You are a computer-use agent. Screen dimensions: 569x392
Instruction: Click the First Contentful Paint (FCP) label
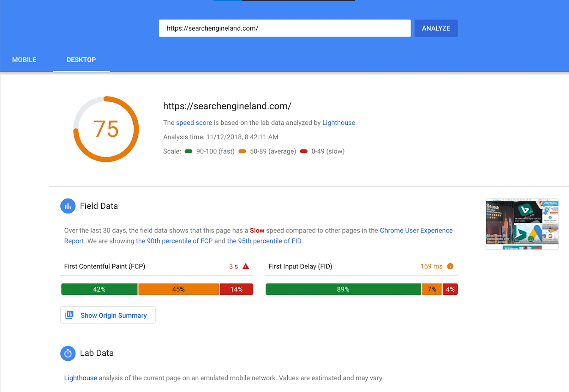[105, 266]
